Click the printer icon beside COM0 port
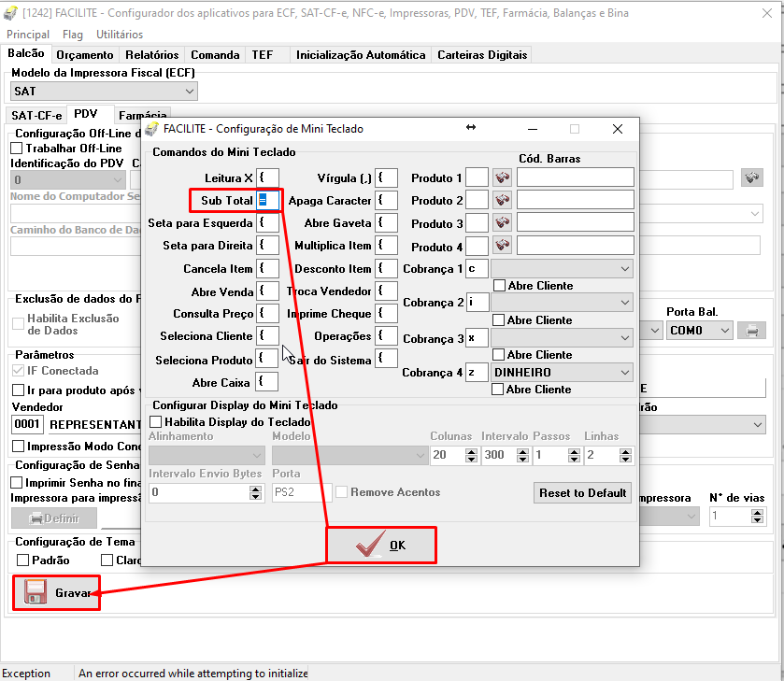 point(751,330)
